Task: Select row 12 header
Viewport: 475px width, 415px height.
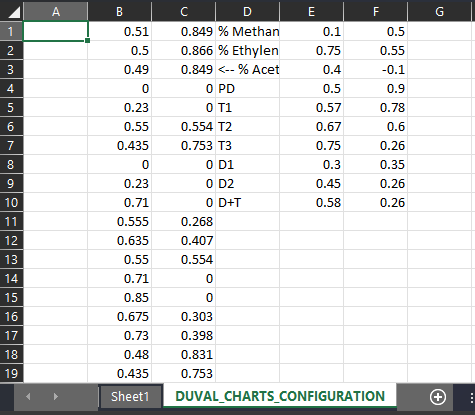Action: tap(11, 240)
